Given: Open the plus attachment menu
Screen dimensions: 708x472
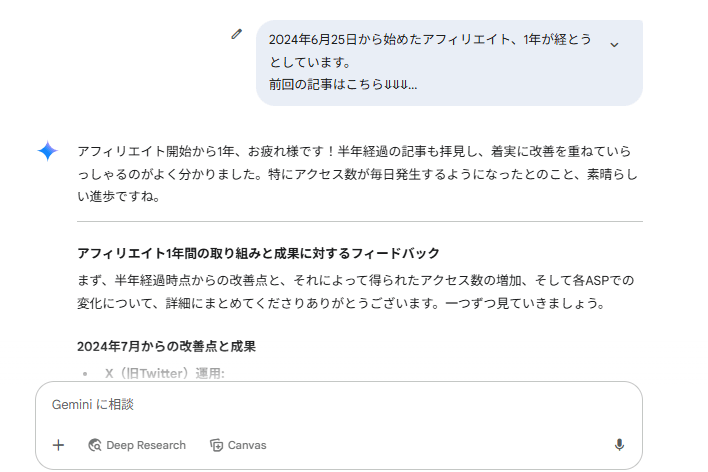Looking at the screenshot, I should pyautogui.click(x=58, y=445).
